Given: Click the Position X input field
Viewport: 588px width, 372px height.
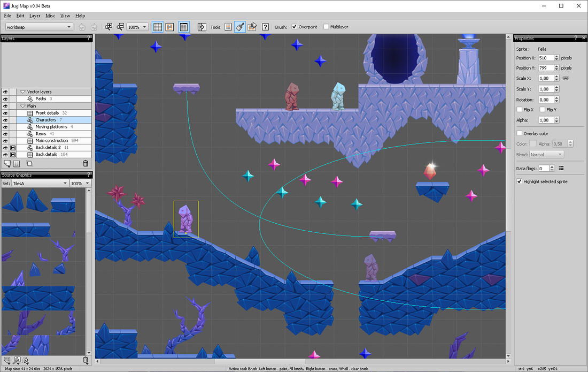Looking at the screenshot, I should click(546, 58).
